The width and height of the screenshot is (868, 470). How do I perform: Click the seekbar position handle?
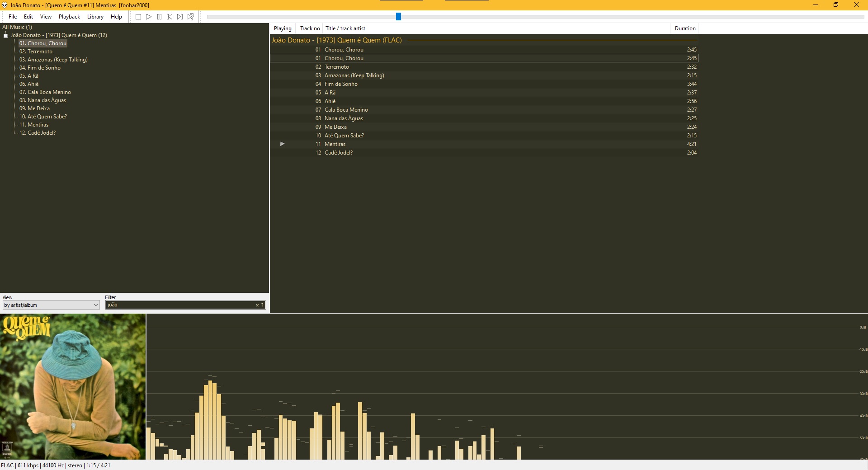point(398,17)
